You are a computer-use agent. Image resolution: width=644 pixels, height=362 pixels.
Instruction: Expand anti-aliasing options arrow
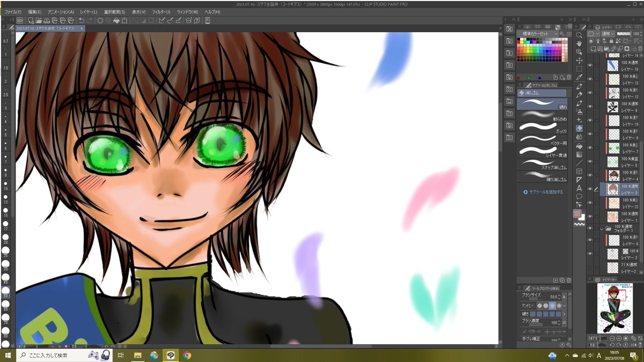(564, 306)
